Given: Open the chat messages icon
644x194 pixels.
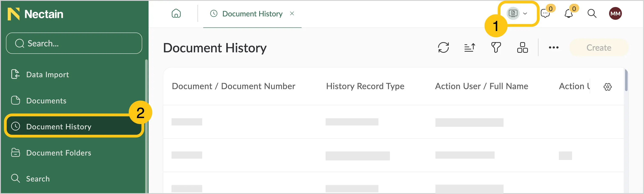Looking at the screenshot, I should point(545,13).
